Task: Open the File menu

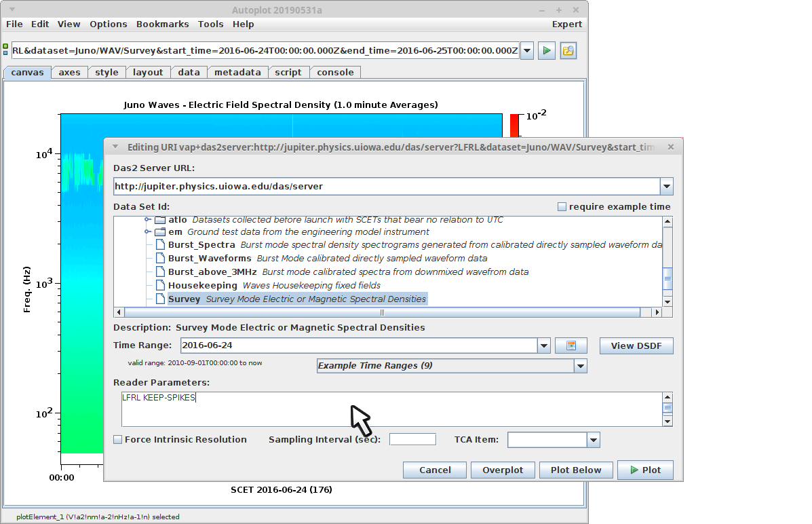Action: pyautogui.click(x=14, y=24)
